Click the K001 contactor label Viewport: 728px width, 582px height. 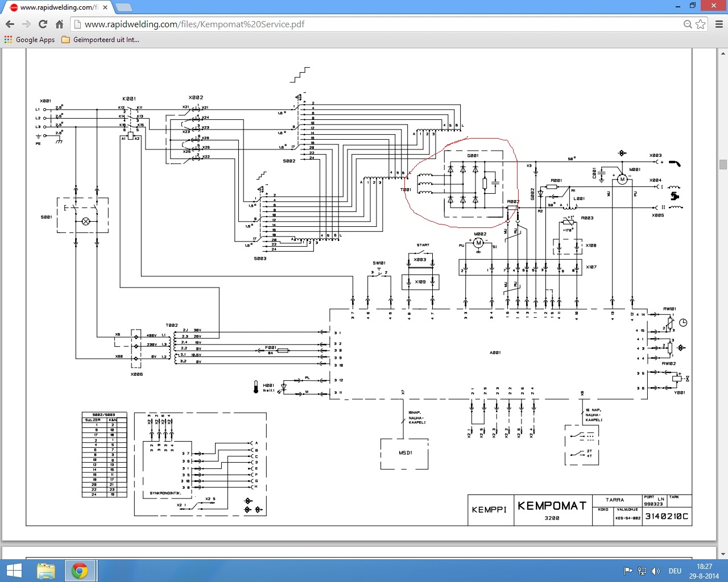point(129,98)
